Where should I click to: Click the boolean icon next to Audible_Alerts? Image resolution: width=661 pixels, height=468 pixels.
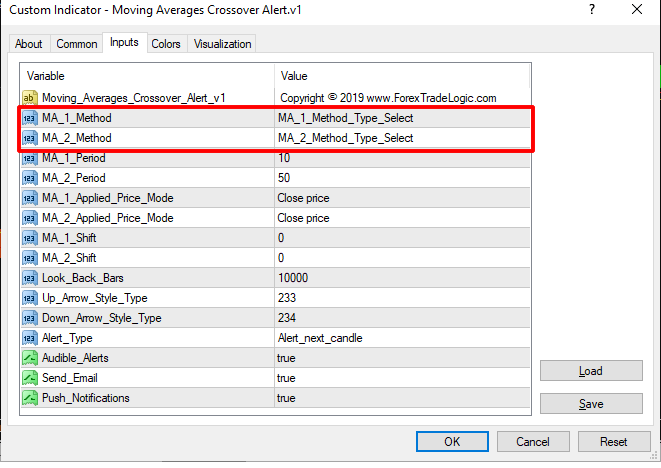click(x=29, y=357)
